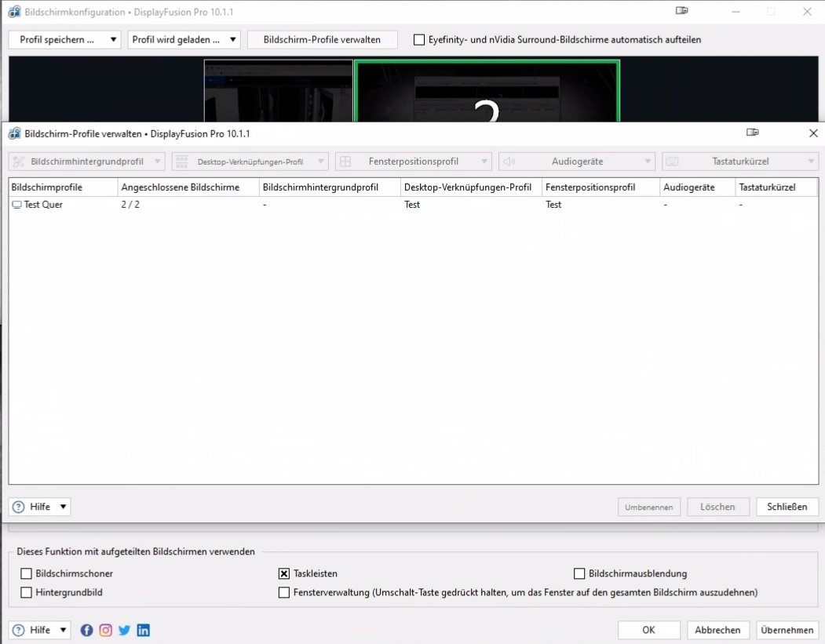The width and height of the screenshot is (825, 644).
Task: Sort by Bildschirmprofile column header
Action: pos(63,187)
